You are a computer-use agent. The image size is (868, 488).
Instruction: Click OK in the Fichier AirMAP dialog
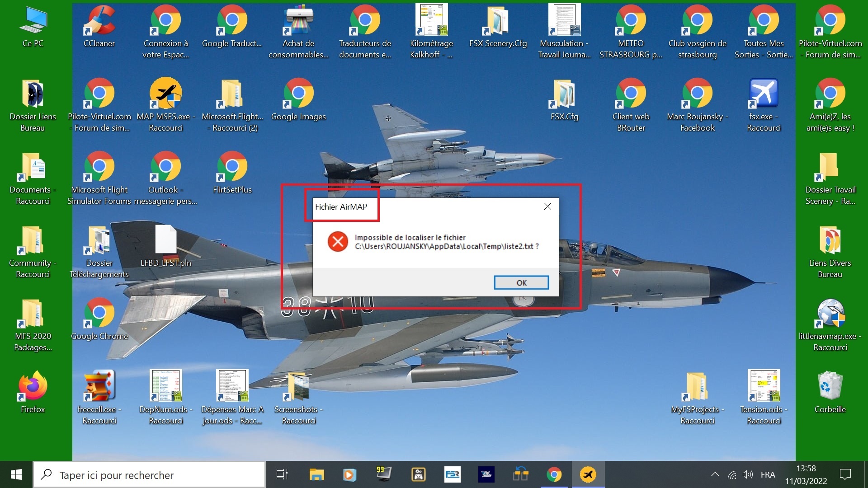click(521, 282)
